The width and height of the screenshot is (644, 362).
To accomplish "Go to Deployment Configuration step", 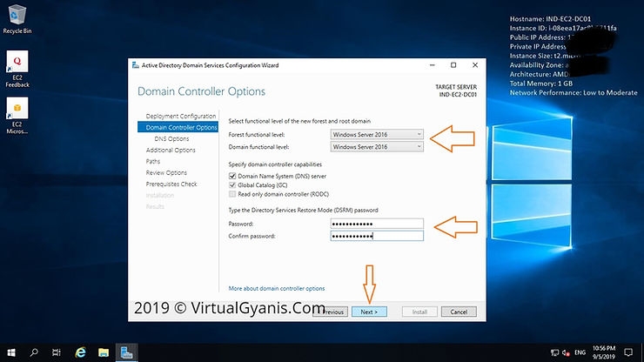I will coord(181,116).
